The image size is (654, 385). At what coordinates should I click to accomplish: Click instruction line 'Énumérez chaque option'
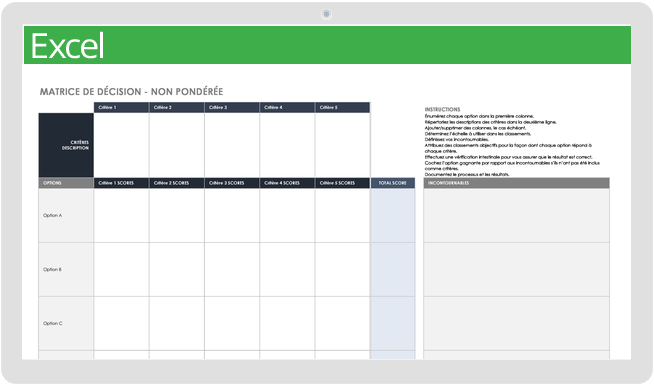tap(479, 116)
